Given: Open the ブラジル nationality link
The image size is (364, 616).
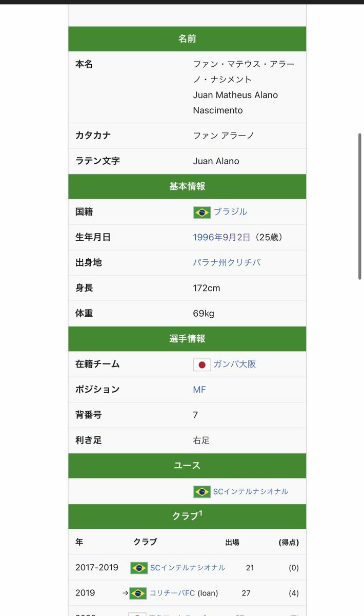Looking at the screenshot, I should 230,211.
